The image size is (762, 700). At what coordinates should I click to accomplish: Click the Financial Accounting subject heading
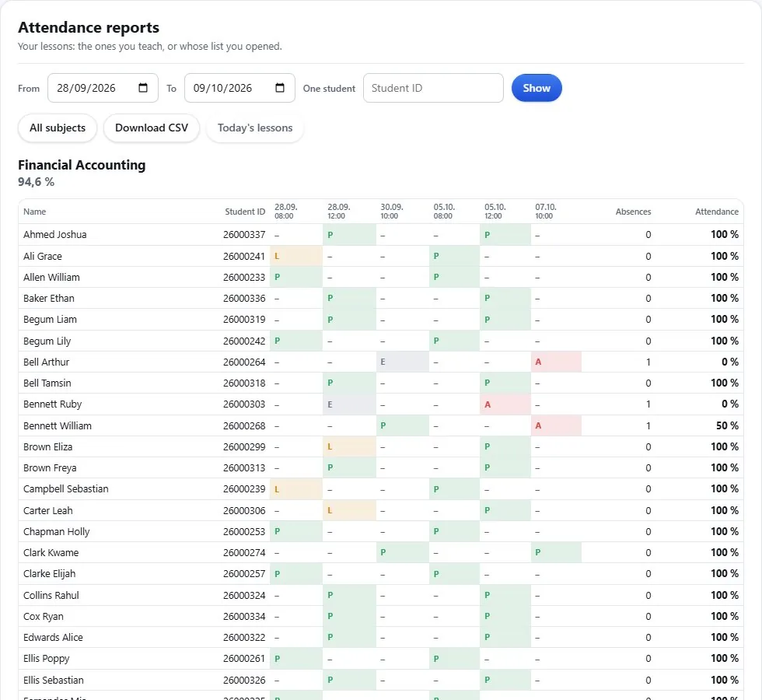point(82,165)
